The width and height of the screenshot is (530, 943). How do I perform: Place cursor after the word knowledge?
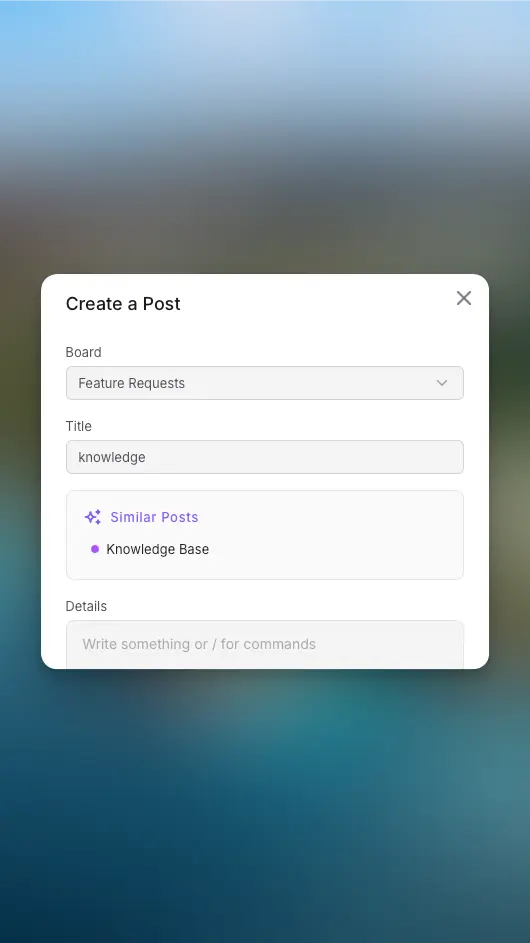(x=146, y=457)
